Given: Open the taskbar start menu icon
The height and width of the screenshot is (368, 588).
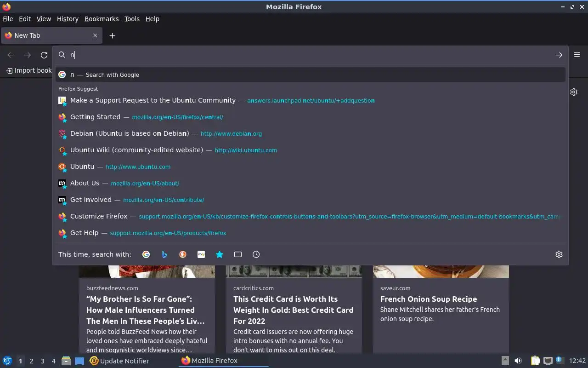Looking at the screenshot, I should (x=7, y=361).
